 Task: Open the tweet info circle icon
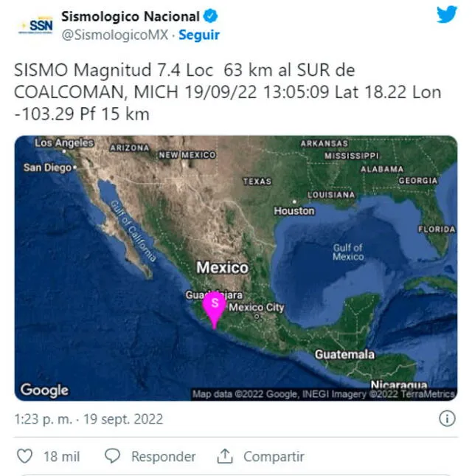(447, 419)
